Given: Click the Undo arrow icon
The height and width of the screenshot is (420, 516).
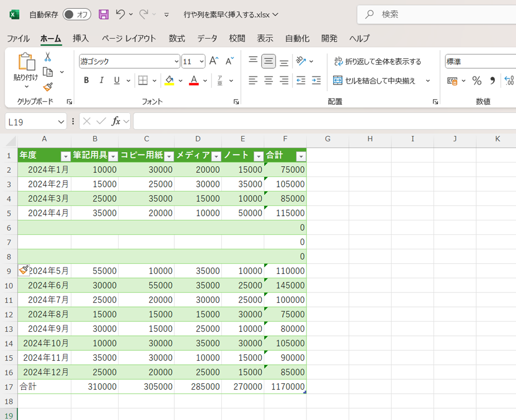Looking at the screenshot, I should click(120, 14).
